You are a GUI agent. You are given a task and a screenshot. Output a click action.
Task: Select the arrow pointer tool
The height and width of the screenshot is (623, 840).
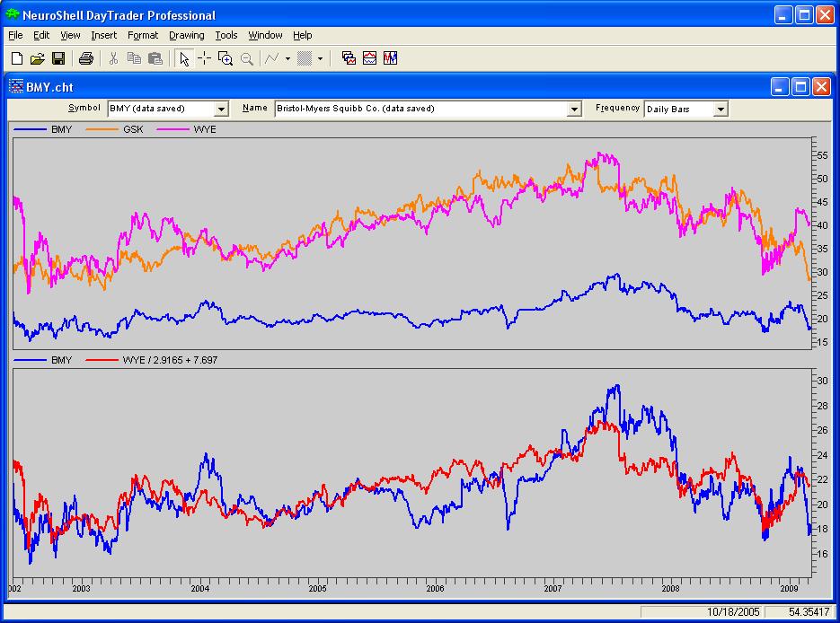pos(184,58)
